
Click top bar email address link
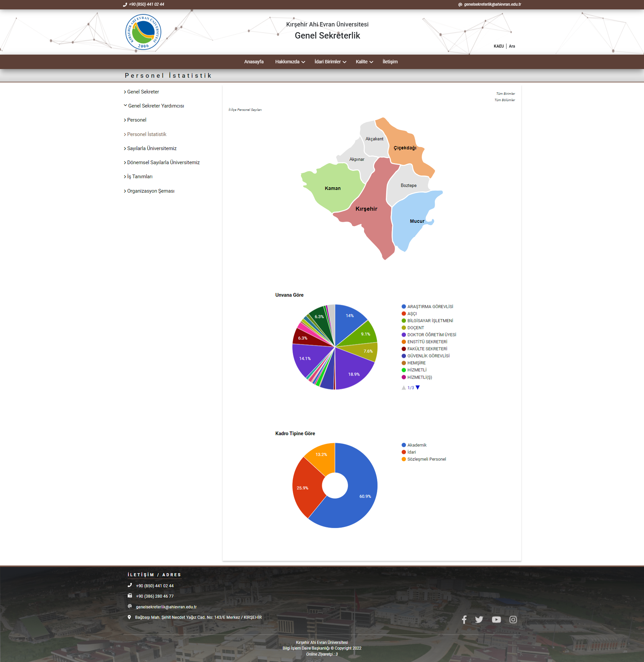[x=492, y=4]
